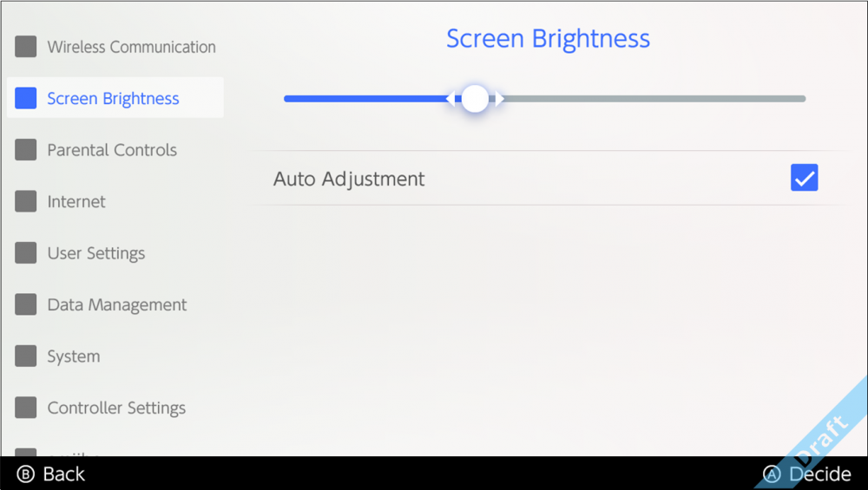The image size is (868, 490).
Task: Click the right arrow on brightness slider
Action: pyautogui.click(x=500, y=99)
